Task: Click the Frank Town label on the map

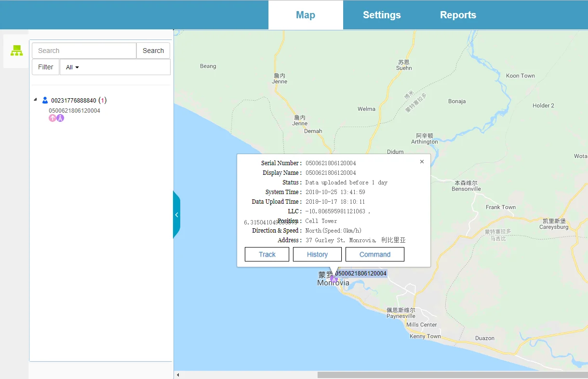Action: tap(501, 207)
